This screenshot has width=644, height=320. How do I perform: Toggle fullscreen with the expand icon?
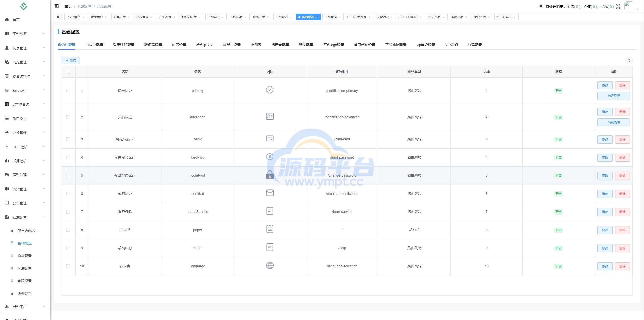(x=618, y=6)
